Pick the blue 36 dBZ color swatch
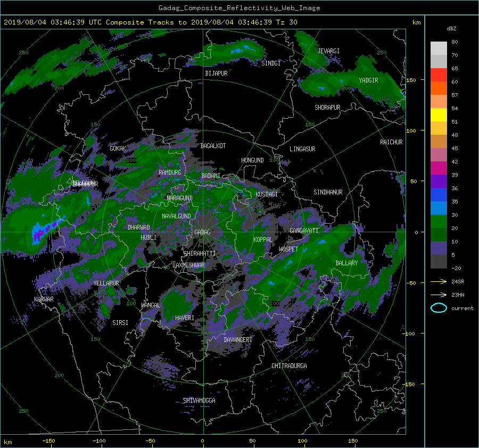The height and width of the screenshot is (448, 479). [x=439, y=194]
